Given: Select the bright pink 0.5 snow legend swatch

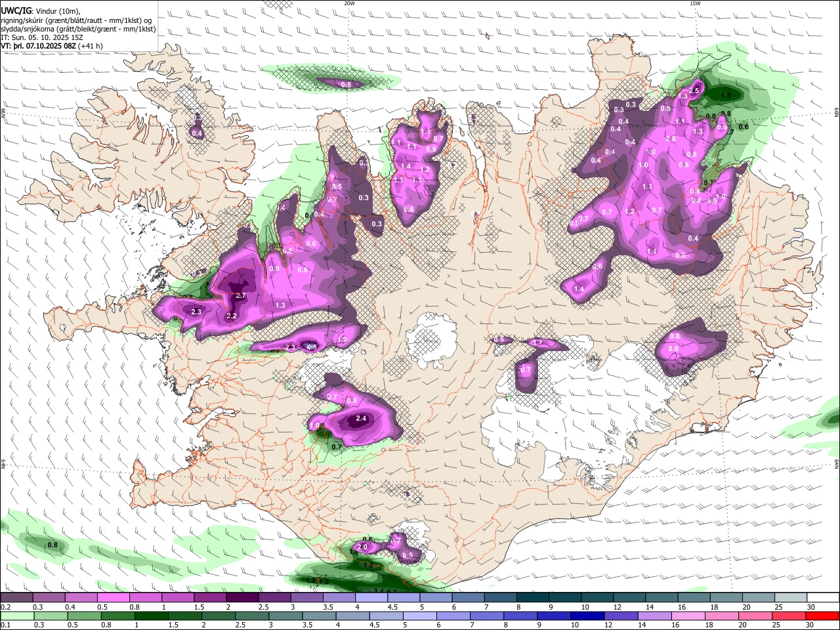Looking at the screenshot, I should [x=114, y=597].
